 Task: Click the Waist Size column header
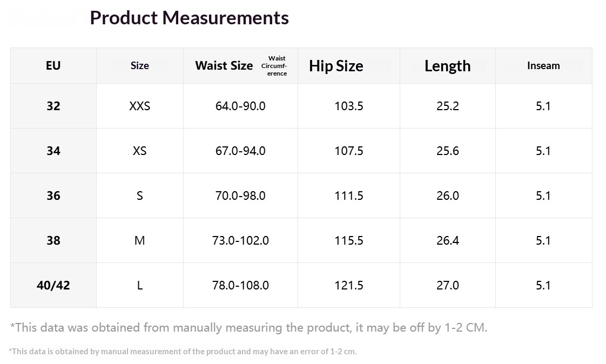click(224, 66)
